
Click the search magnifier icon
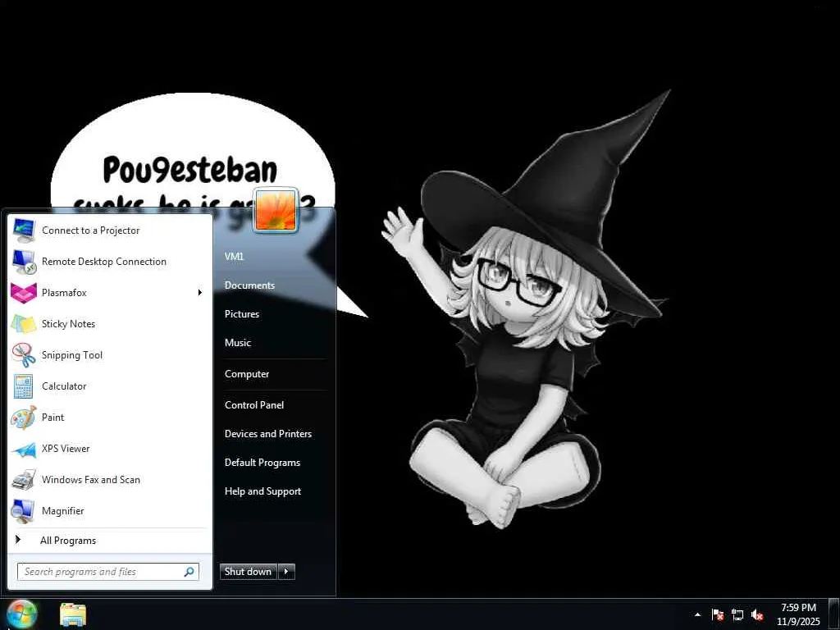coord(189,572)
